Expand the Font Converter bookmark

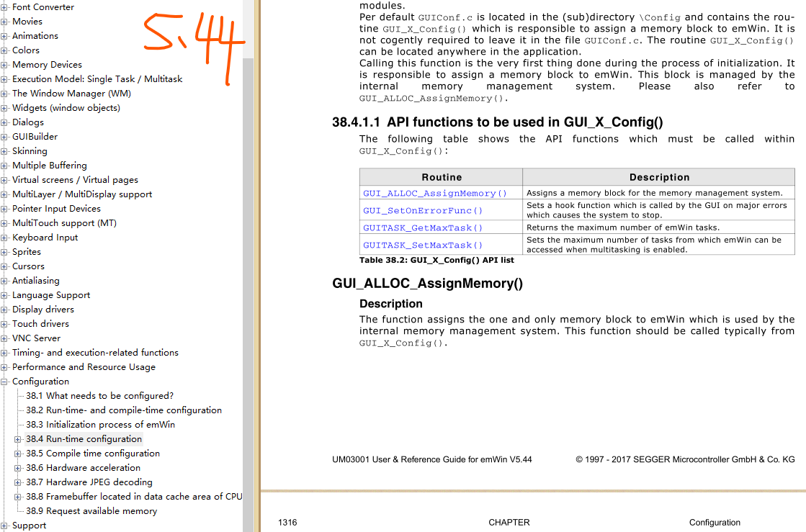pyautogui.click(x=4, y=7)
